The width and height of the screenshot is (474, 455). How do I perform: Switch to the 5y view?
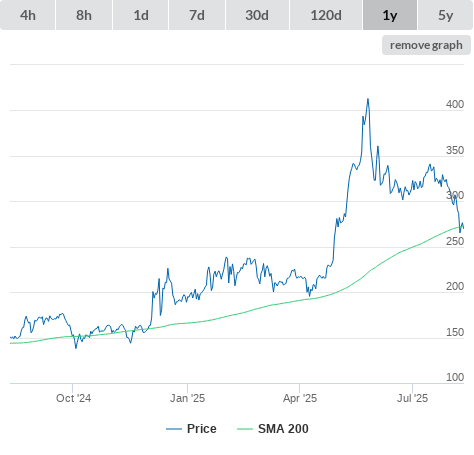(x=446, y=15)
